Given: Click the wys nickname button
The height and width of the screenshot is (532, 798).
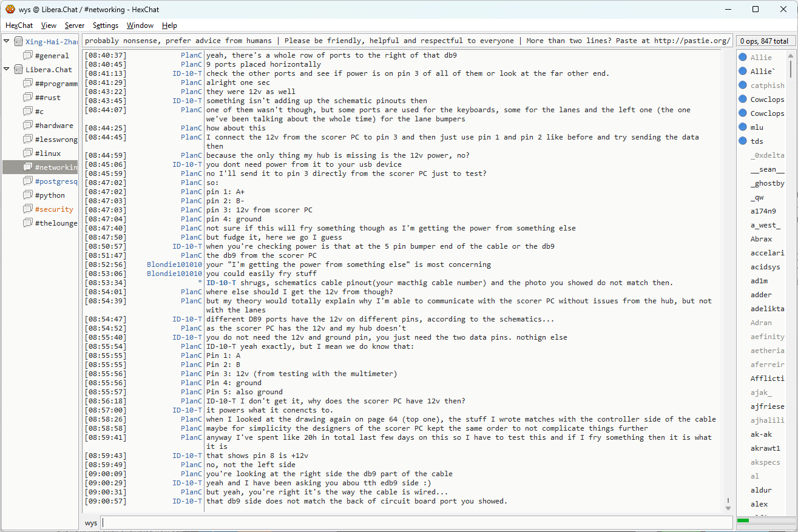Looking at the screenshot, I should pyautogui.click(x=91, y=523).
